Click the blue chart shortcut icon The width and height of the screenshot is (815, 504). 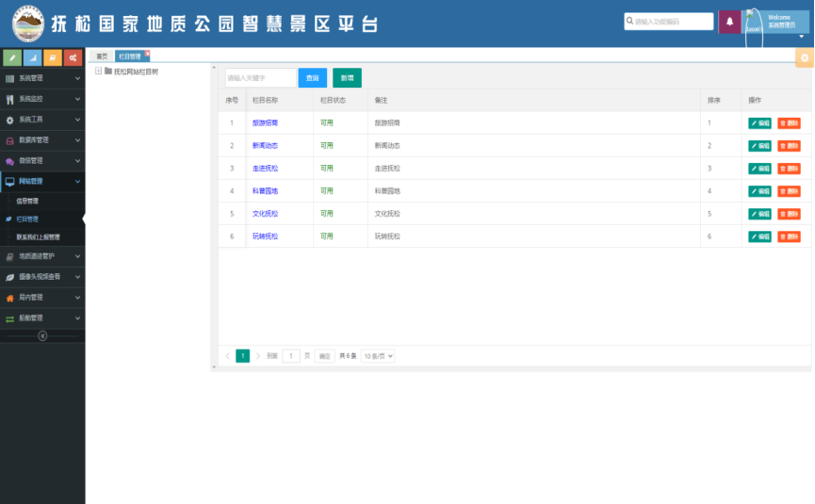[33, 57]
